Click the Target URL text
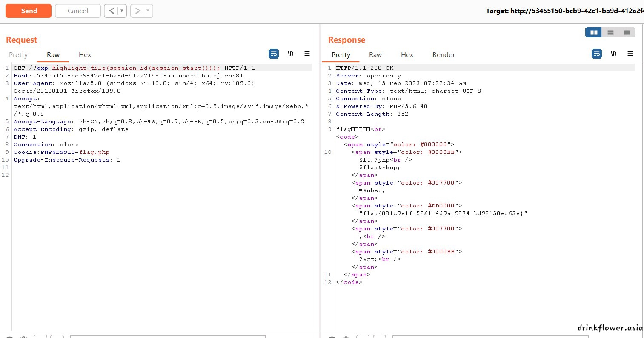 point(565,11)
